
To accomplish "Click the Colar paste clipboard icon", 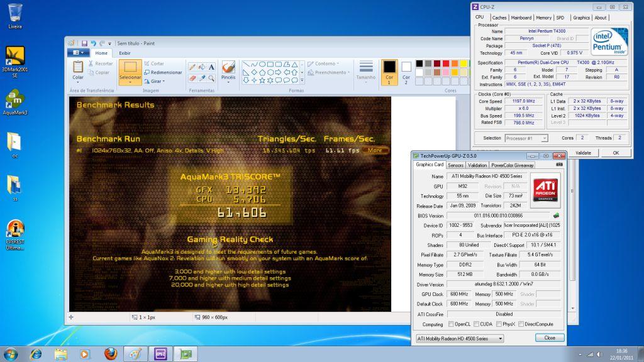I will pyautogui.click(x=77, y=67).
